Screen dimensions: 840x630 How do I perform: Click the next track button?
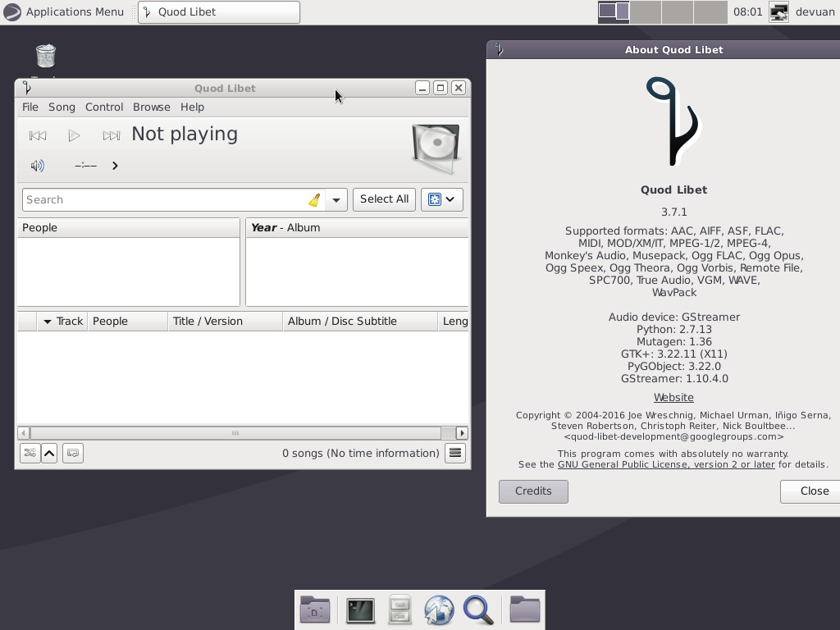tap(111, 135)
